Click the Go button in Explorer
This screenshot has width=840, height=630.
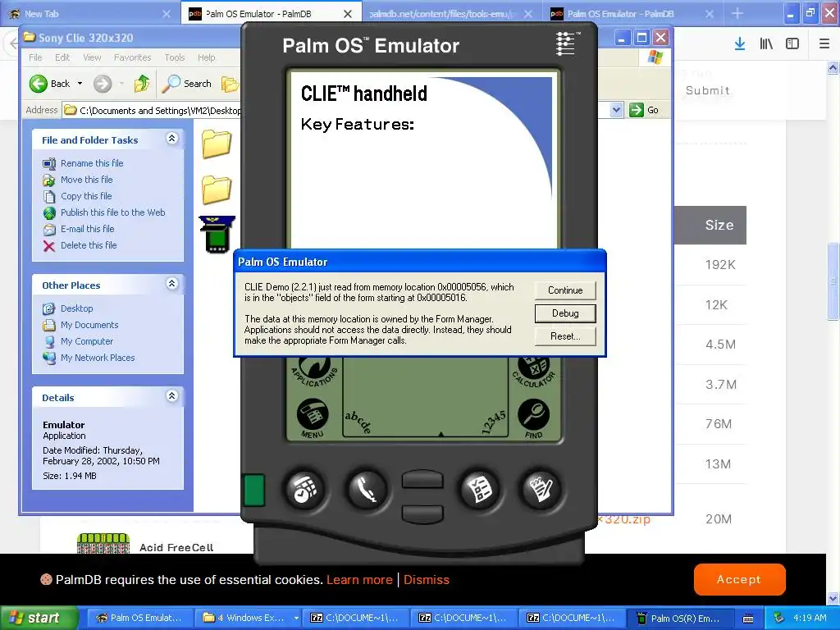[644, 111]
